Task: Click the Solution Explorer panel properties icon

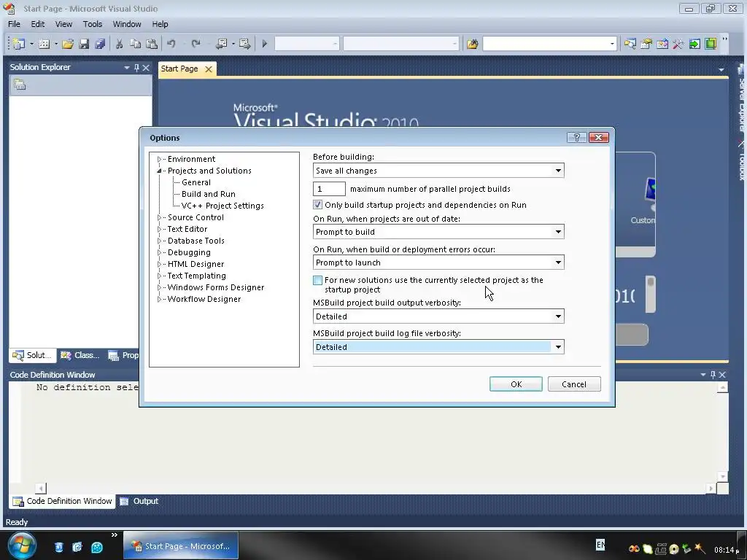Action: click(x=20, y=85)
